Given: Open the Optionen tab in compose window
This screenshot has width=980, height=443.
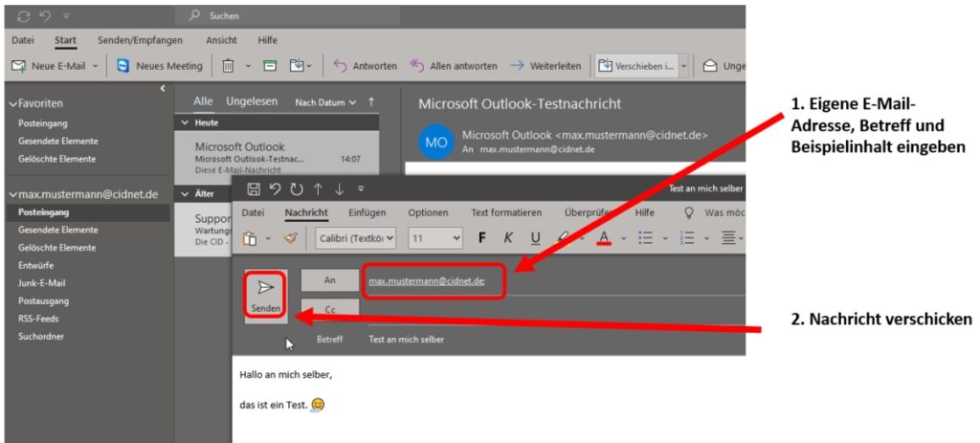Looking at the screenshot, I should click(x=428, y=212).
